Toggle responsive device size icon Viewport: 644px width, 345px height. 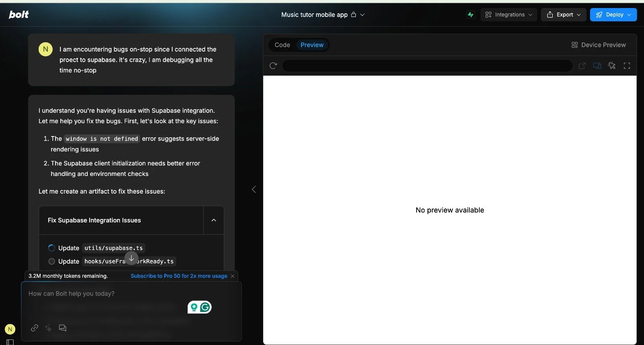tap(597, 66)
